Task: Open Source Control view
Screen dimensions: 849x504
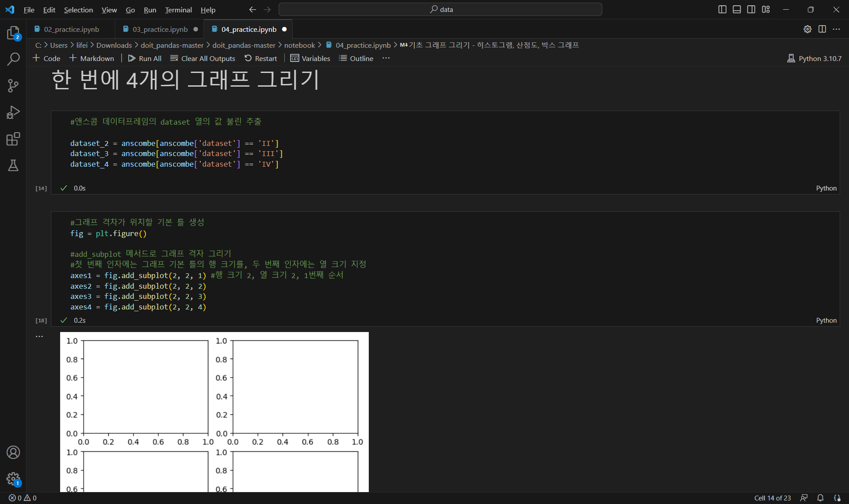Action: (13, 85)
